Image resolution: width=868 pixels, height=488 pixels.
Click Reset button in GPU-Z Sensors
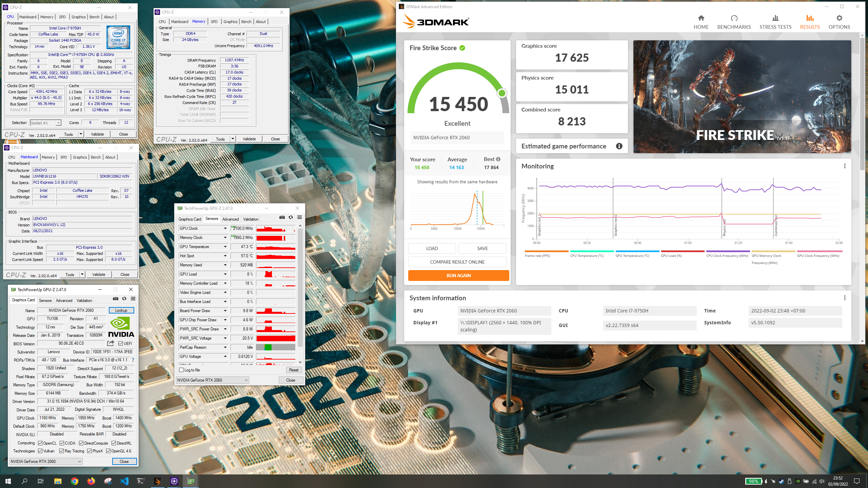click(x=294, y=370)
